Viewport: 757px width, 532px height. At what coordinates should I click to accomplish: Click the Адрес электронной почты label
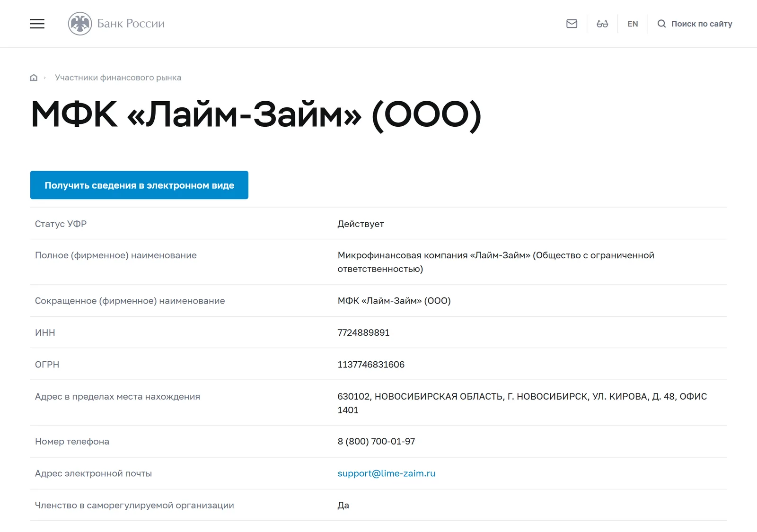(93, 473)
